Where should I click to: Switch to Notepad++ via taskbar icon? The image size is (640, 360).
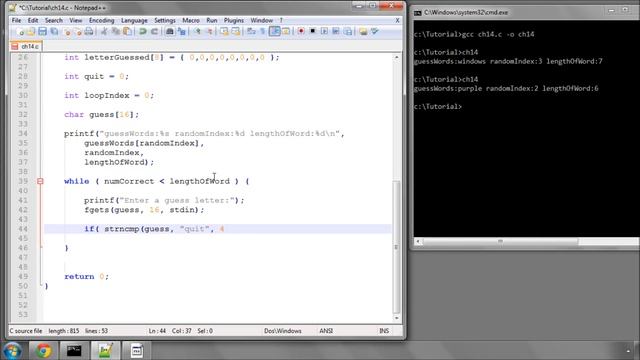pyautogui.click(x=105, y=351)
